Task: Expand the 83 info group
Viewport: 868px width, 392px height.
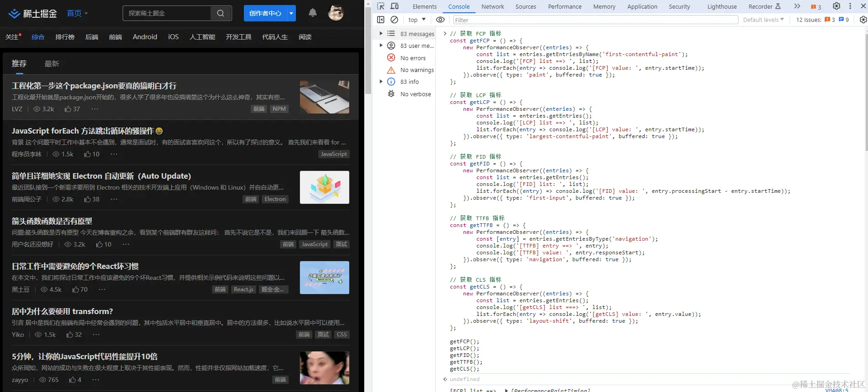Action: (381, 82)
